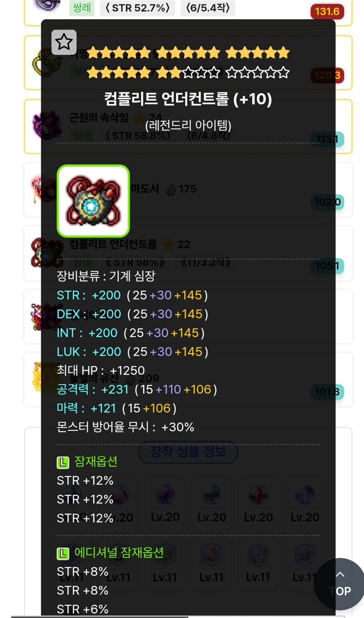Select the 6/5.4작 tag
The height and width of the screenshot is (618, 364).
[x=208, y=8]
